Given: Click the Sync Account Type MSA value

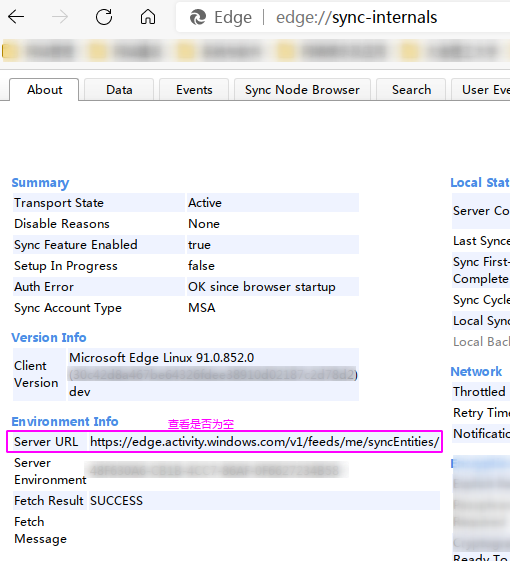Looking at the screenshot, I should click(x=201, y=308).
